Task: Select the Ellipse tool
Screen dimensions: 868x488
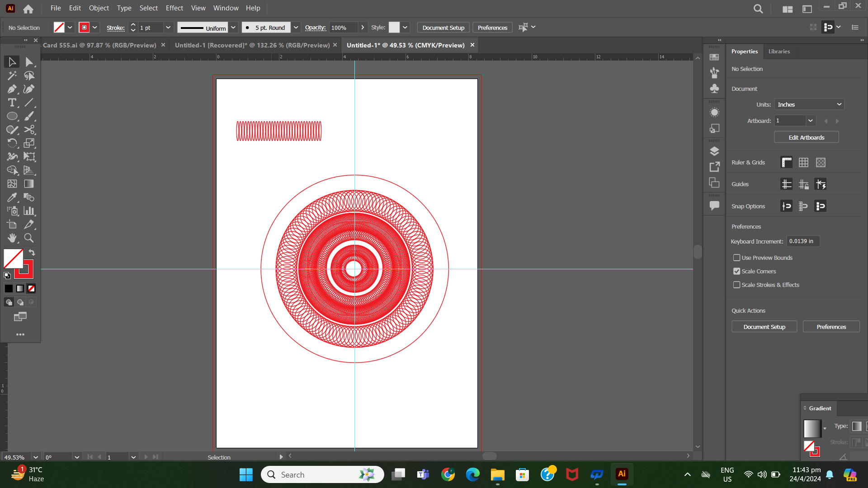Action: (12, 116)
